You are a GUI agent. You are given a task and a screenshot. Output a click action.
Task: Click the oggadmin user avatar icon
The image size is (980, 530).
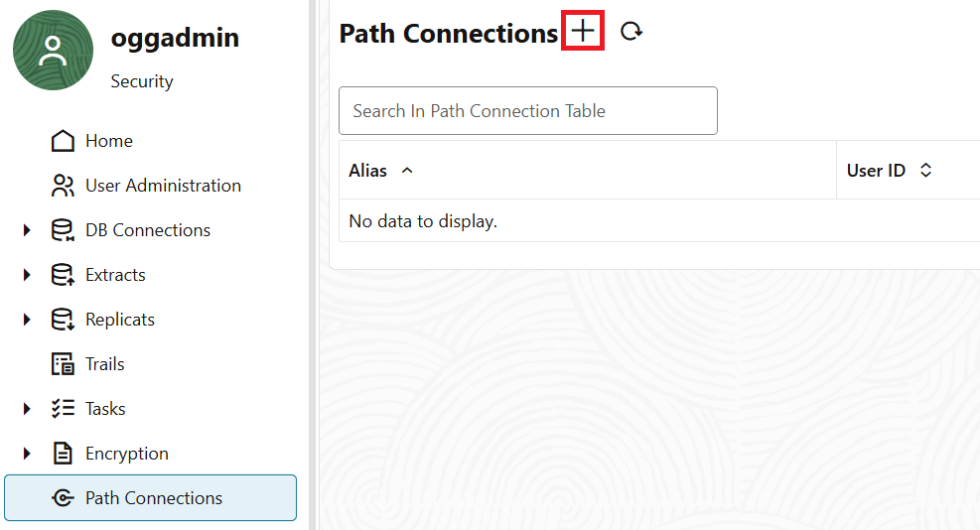53,51
